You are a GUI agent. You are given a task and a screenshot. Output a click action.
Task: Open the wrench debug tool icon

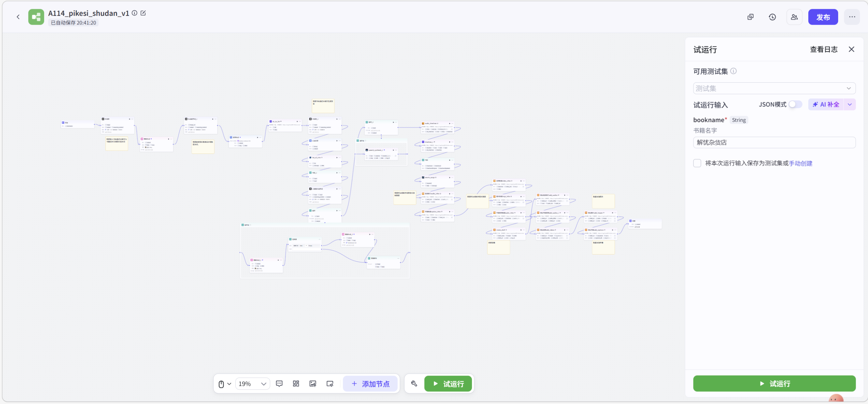coord(414,384)
